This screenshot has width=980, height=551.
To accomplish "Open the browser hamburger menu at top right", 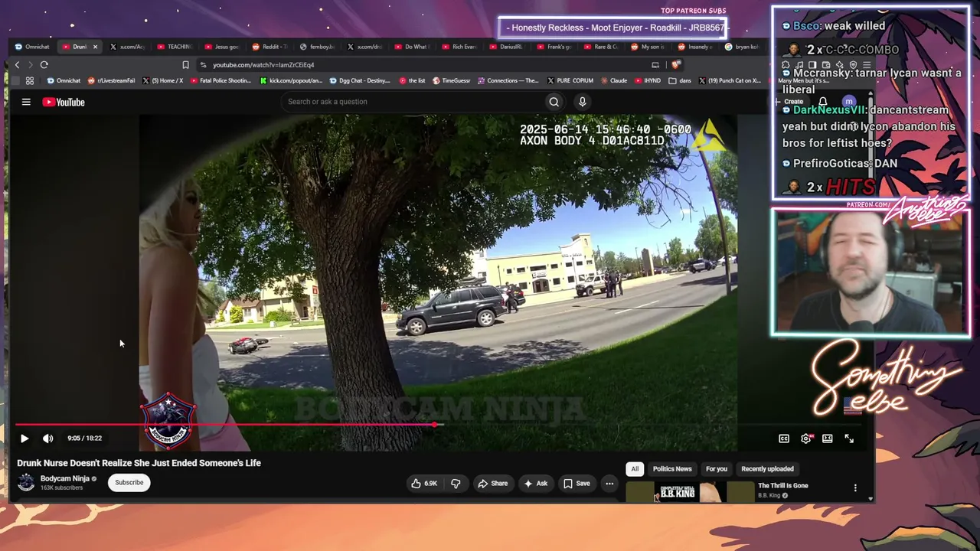I will 866,65.
